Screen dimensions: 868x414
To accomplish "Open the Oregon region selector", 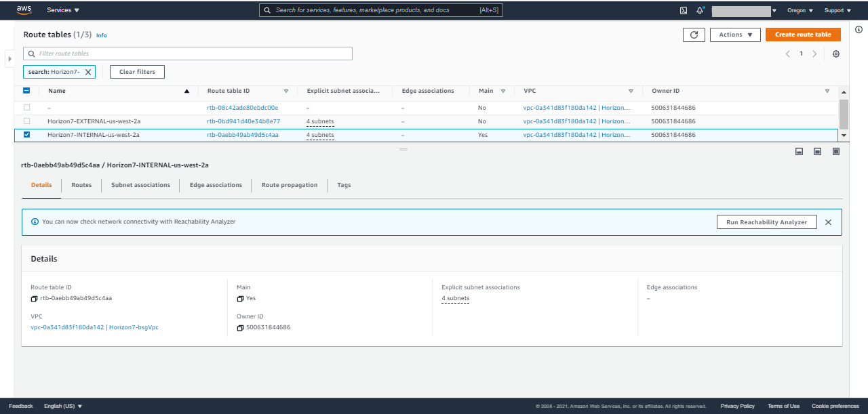I will (800, 10).
